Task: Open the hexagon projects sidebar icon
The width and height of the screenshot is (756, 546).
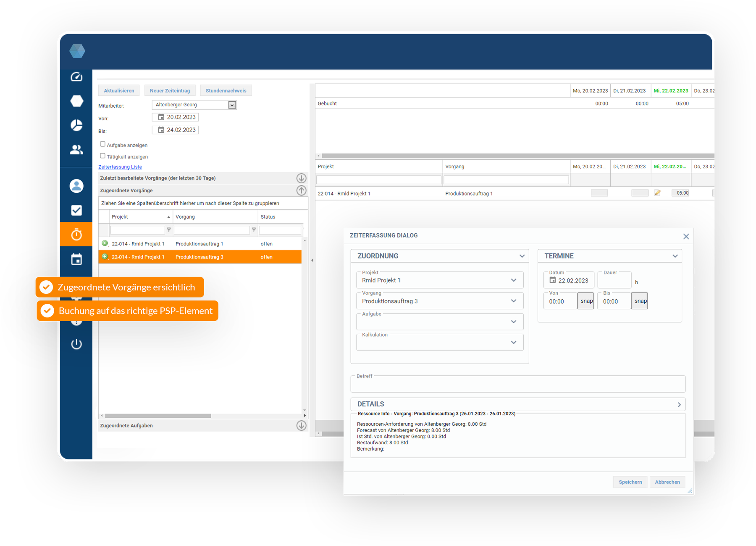Action: pyautogui.click(x=76, y=101)
